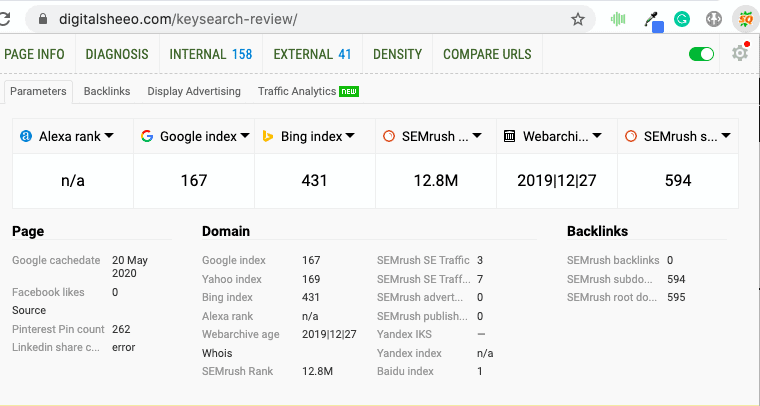
Task: Click the top SEMrush value 594
Action: tap(678, 181)
